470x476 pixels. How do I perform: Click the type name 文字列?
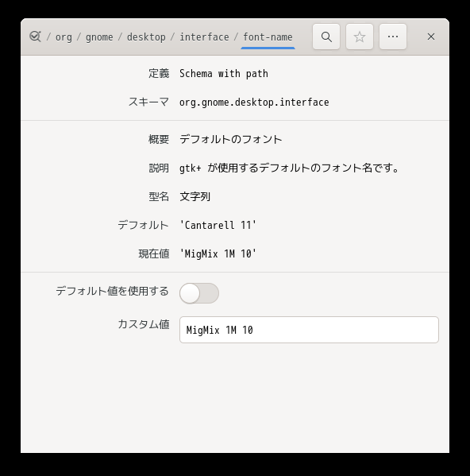(195, 197)
